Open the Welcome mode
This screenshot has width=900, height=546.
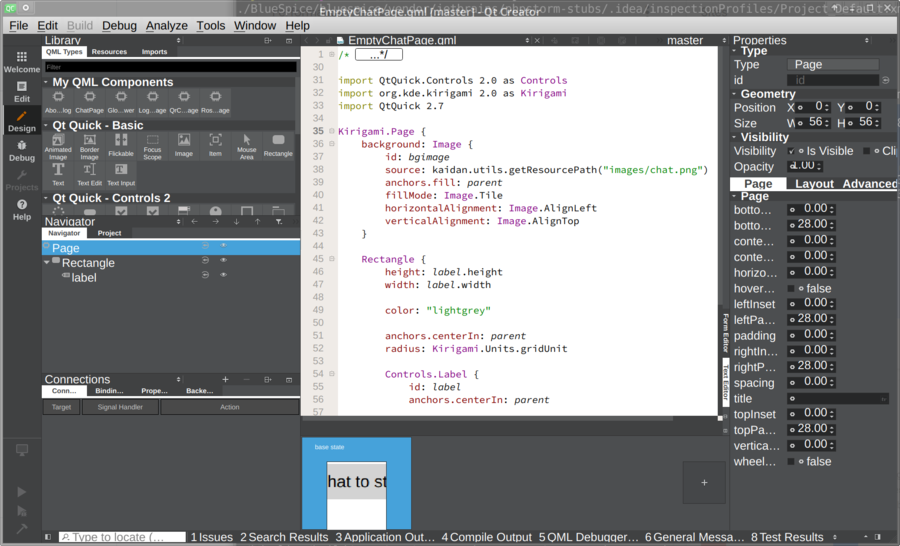click(x=22, y=62)
